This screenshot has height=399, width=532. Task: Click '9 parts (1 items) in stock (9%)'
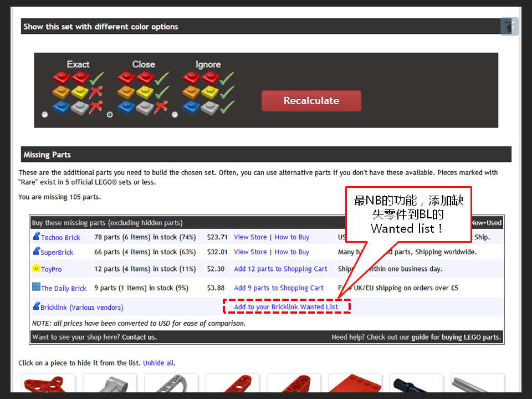point(141,288)
